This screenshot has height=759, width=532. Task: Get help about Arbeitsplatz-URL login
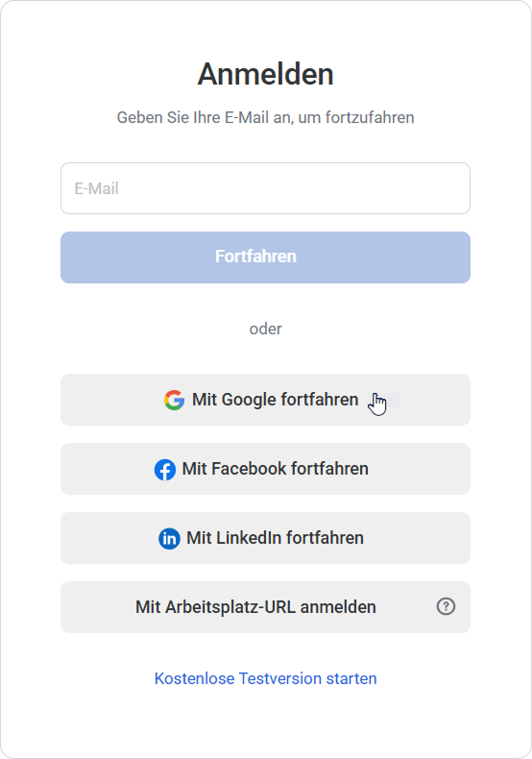446,606
